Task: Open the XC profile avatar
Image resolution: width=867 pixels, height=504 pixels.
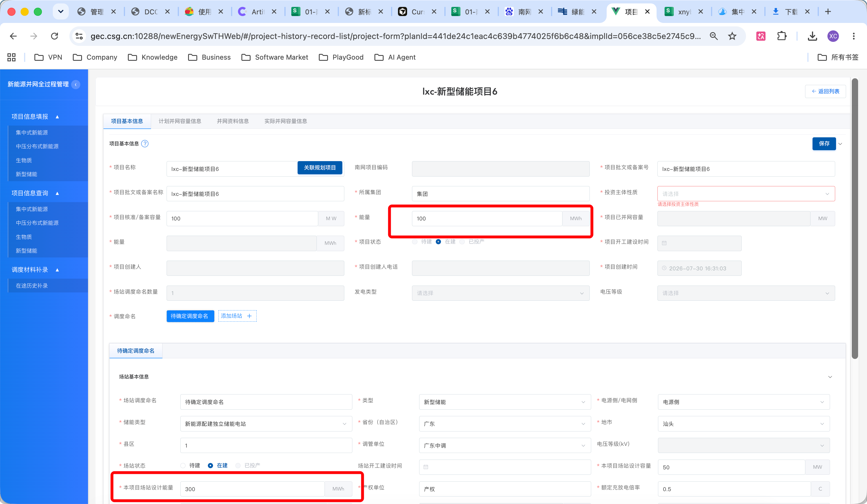Action: pos(833,36)
